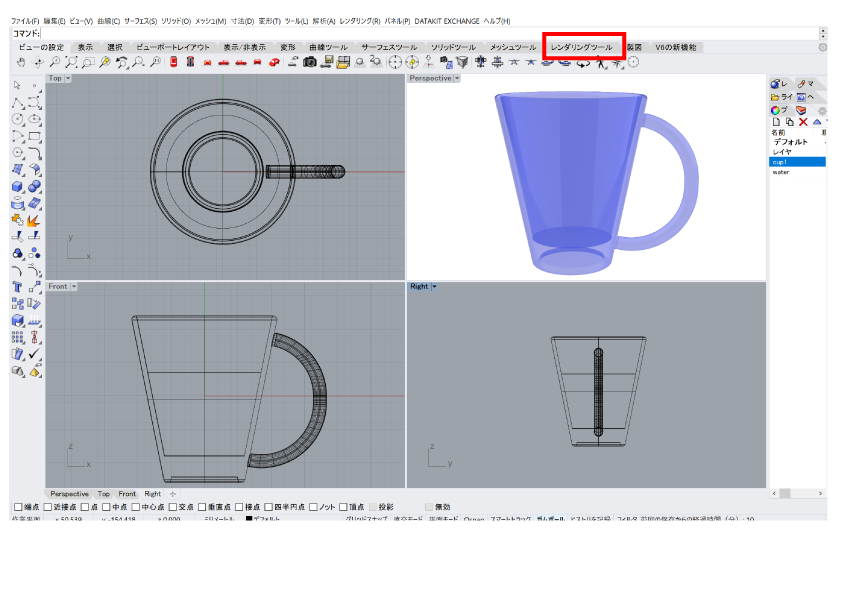The image size is (842, 595).
Task: Activate the Rotate view tool
Action: pos(38,62)
